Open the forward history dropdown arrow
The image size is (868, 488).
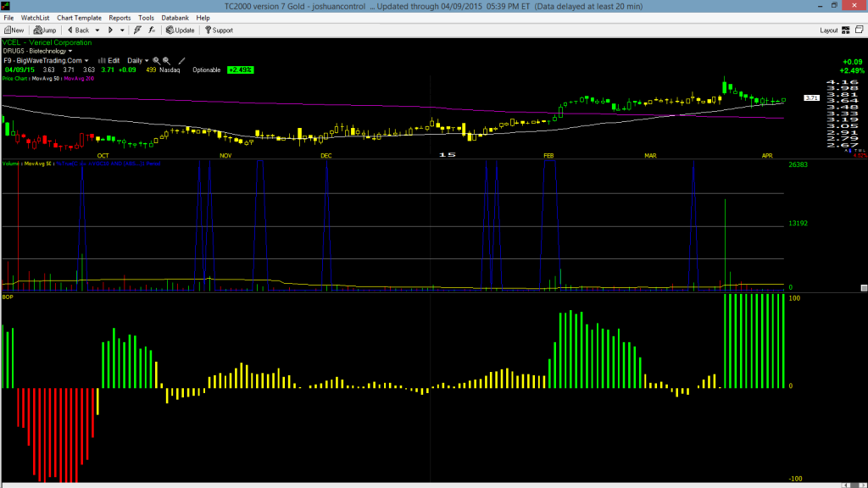tap(122, 30)
